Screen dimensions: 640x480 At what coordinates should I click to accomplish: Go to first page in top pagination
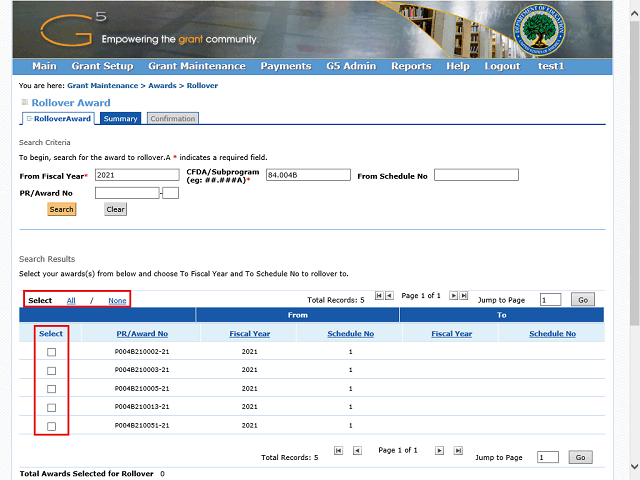[x=379, y=296]
